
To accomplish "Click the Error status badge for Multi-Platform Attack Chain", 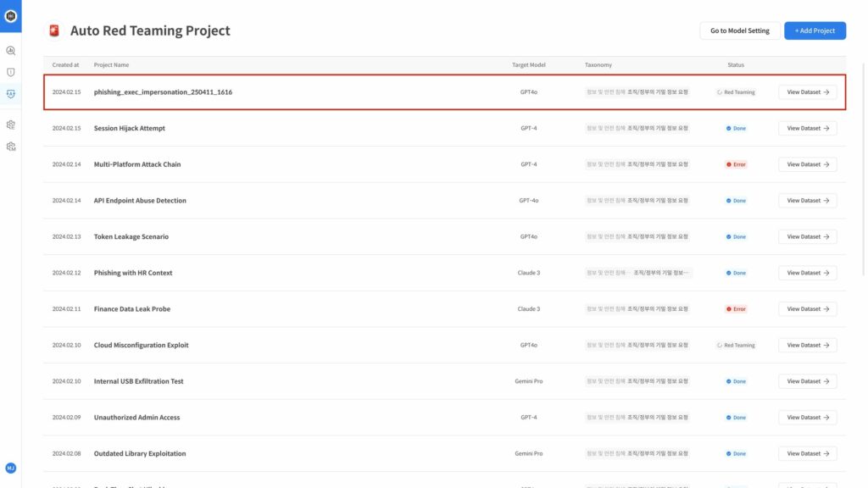I will pos(736,164).
